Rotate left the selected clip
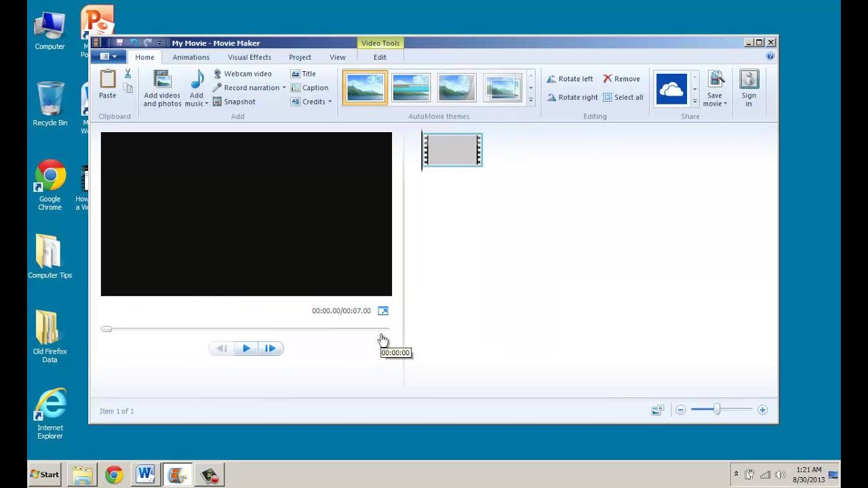 [570, 79]
